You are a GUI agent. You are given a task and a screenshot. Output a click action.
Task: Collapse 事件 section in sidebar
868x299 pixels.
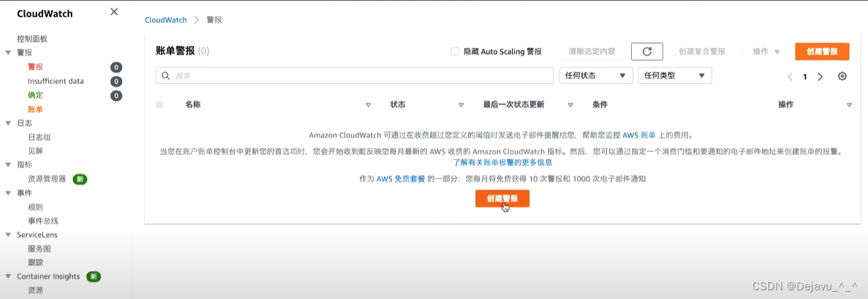8,193
